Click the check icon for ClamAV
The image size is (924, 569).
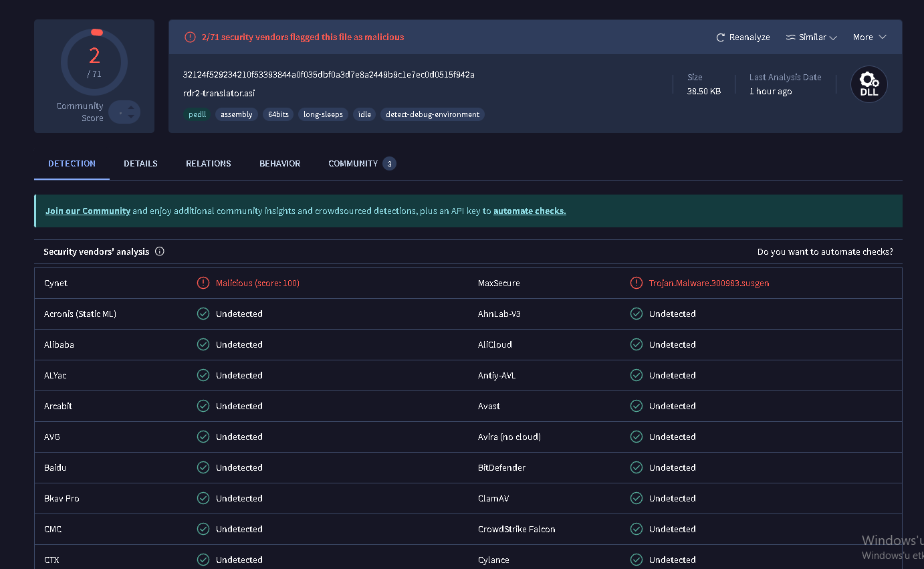point(637,498)
